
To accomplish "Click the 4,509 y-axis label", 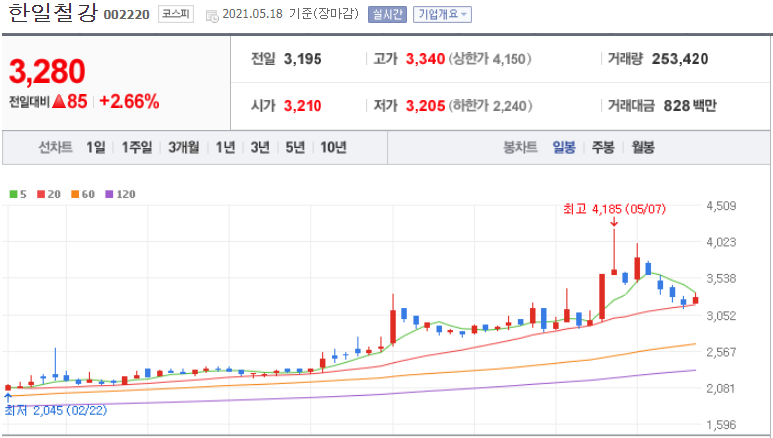I will point(721,206).
